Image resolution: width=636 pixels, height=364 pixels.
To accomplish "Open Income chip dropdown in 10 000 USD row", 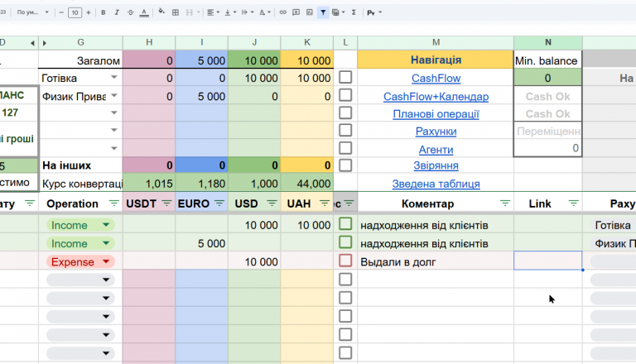I will (x=106, y=224).
